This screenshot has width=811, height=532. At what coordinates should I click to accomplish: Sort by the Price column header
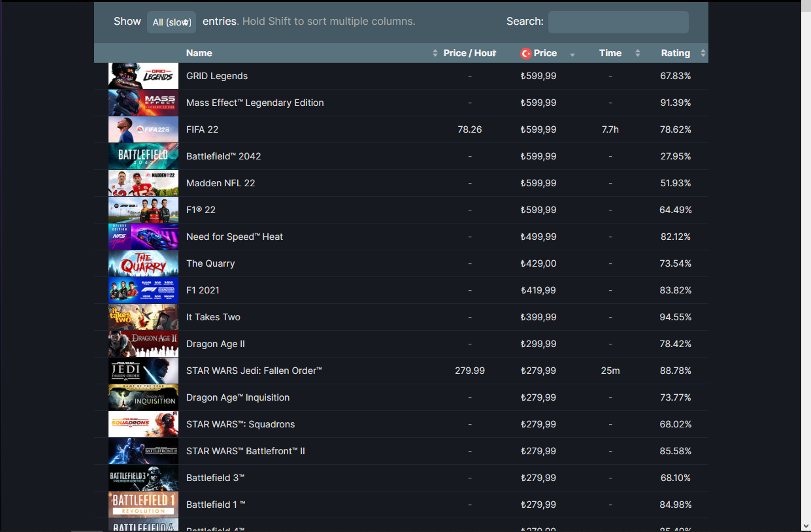click(538, 53)
